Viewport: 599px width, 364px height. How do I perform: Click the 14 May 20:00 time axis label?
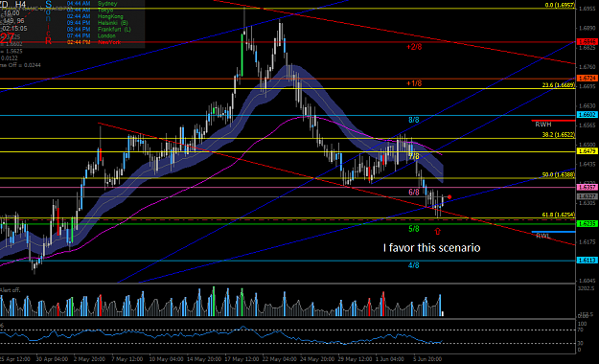pos(203,359)
